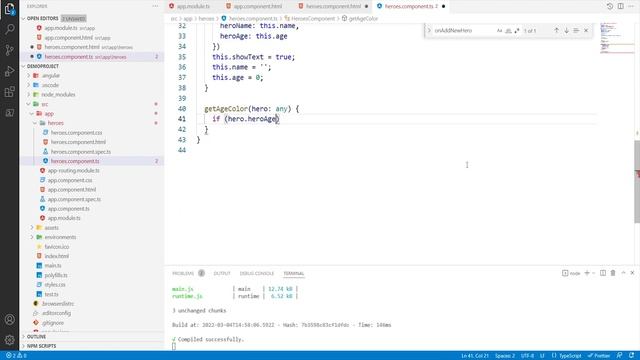The image size is (640, 360).
Task: Split the editor to the right
Action: (620, 6)
